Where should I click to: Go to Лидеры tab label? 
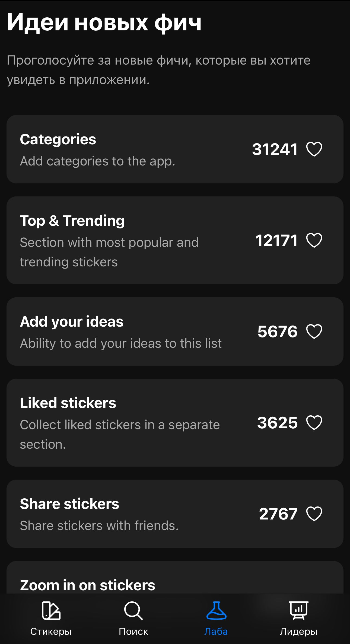[298, 632]
